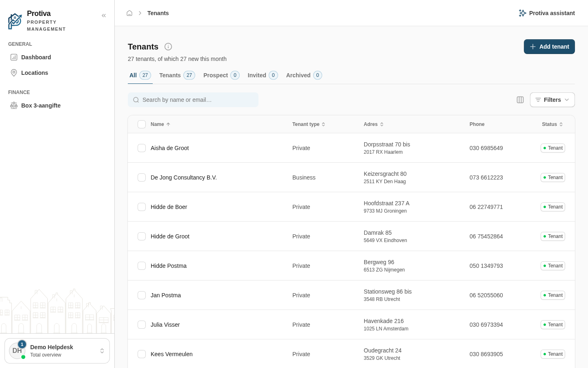Image resolution: width=588 pixels, height=368 pixels.
Task: Click phone number 073 6612223
Action: (486, 177)
